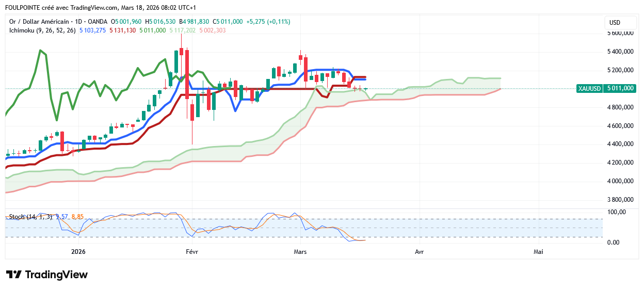Click the Mars time axis label
Image resolution: width=644 pixels, height=290 pixels.
tap(300, 252)
